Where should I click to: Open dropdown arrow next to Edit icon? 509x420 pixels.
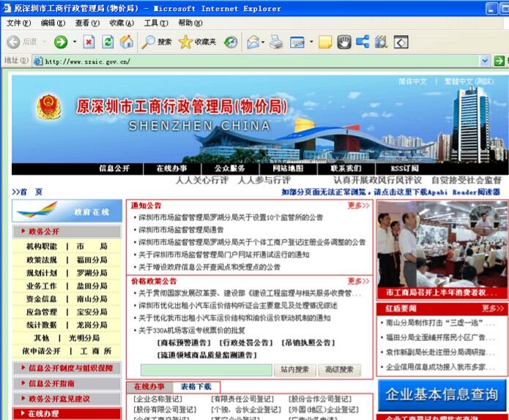coord(311,42)
